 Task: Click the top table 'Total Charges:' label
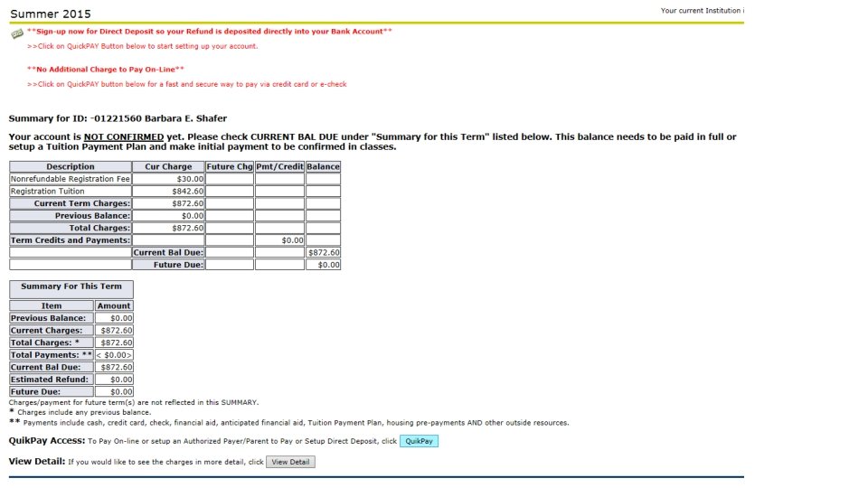pyautogui.click(x=71, y=228)
